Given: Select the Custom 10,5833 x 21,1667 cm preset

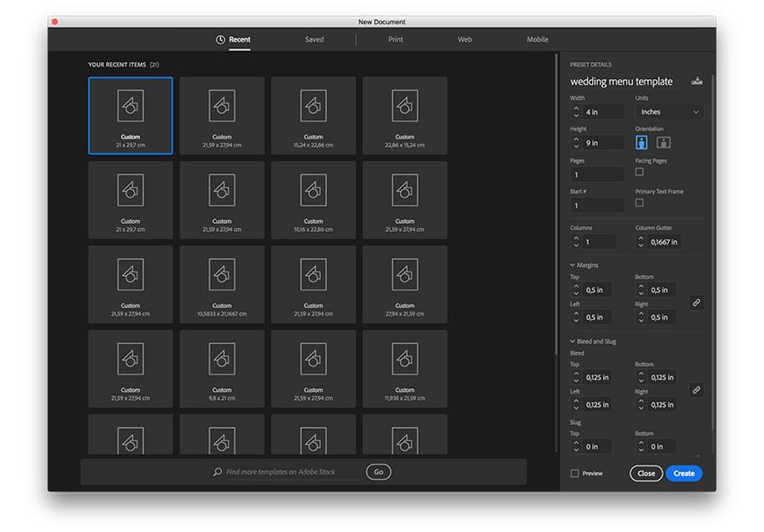Looking at the screenshot, I should [222, 284].
